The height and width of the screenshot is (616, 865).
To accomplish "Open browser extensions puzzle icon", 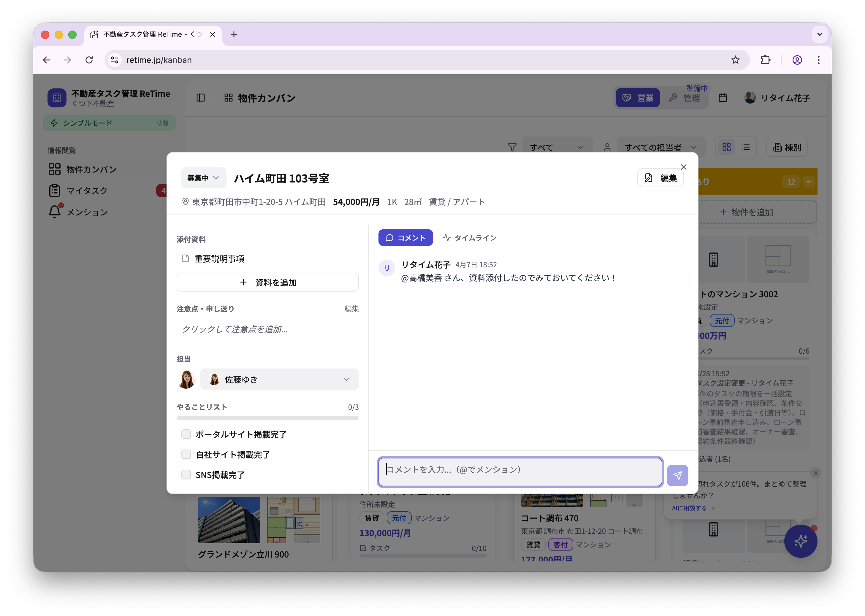I will (766, 60).
